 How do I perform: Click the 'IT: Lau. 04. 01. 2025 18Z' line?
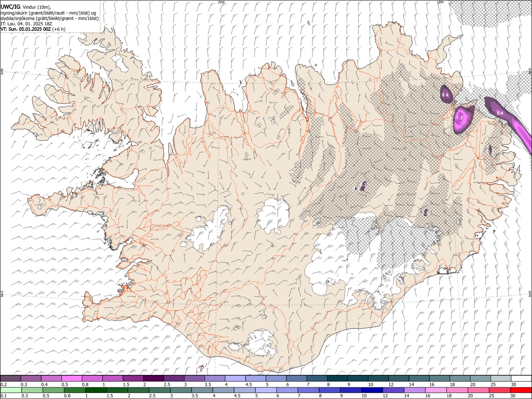coord(26,24)
